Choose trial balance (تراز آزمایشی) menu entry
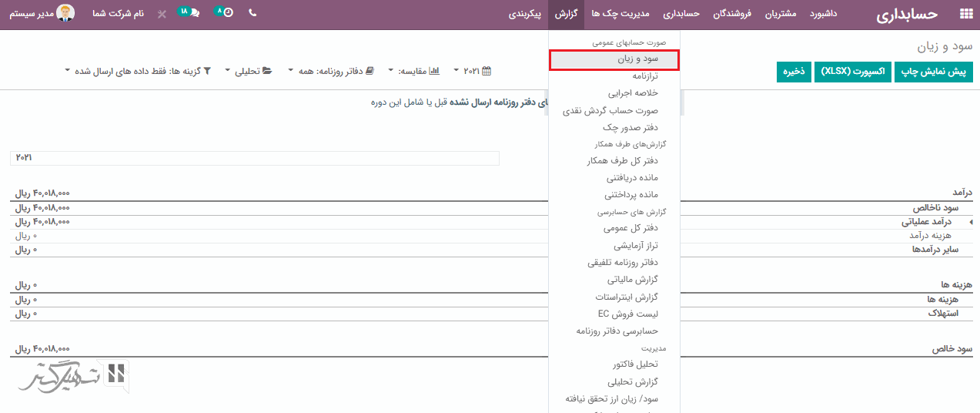The height and width of the screenshot is (413, 980). pyautogui.click(x=635, y=246)
